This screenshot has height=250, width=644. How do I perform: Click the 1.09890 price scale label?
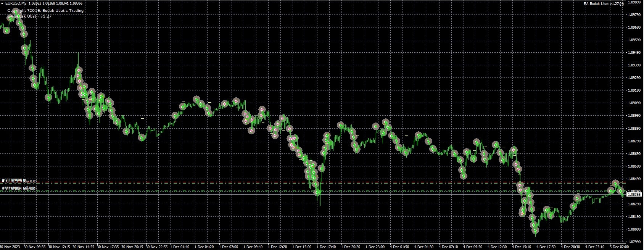[634, 2]
